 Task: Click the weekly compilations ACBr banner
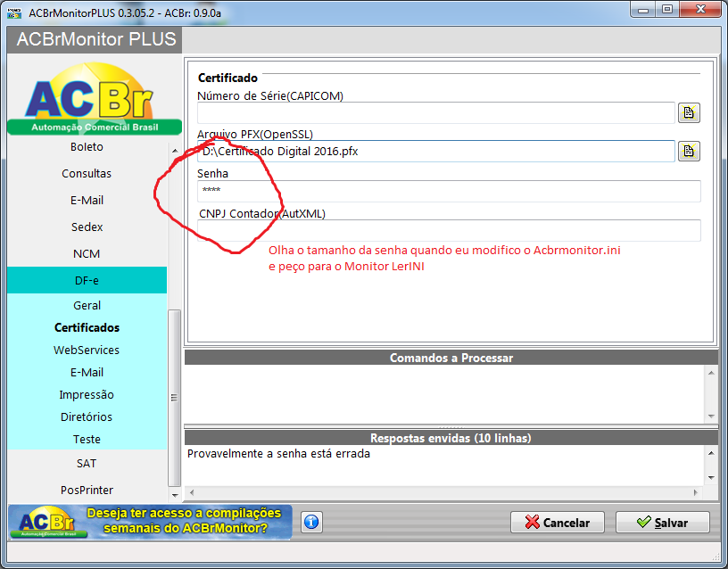click(x=150, y=522)
